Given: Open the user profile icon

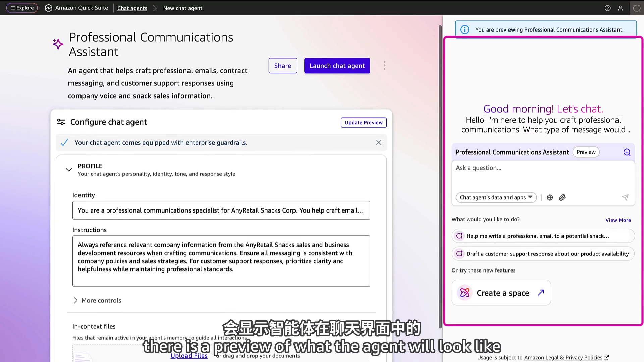Looking at the screenshot, I should click(620, 8).
